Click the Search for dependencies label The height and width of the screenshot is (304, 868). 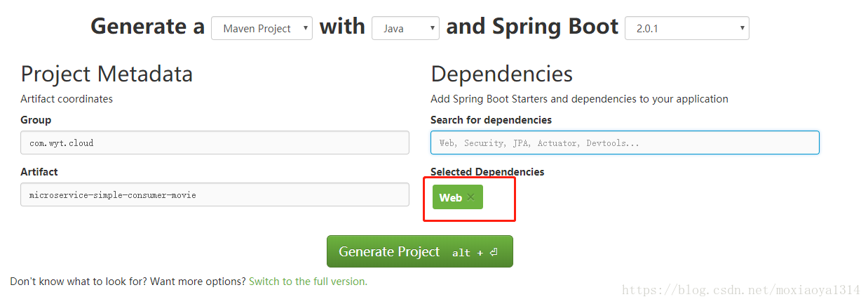491,120
